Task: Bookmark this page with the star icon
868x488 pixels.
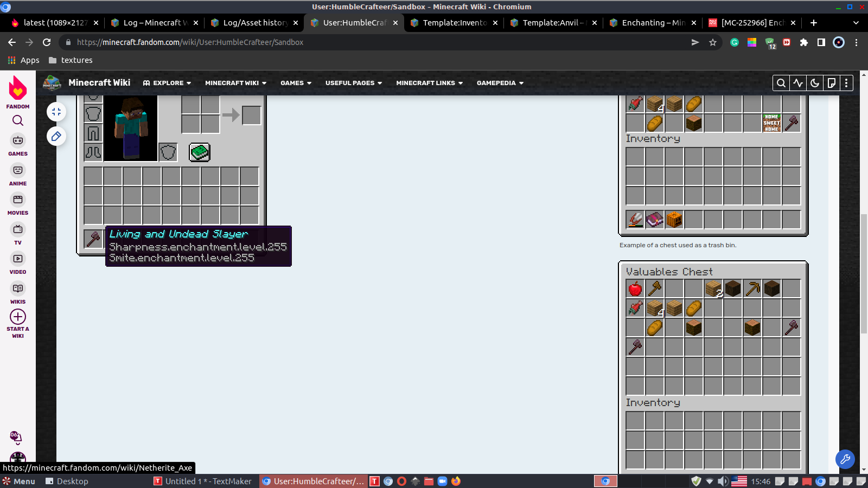Action: click(x=713, y=42)
